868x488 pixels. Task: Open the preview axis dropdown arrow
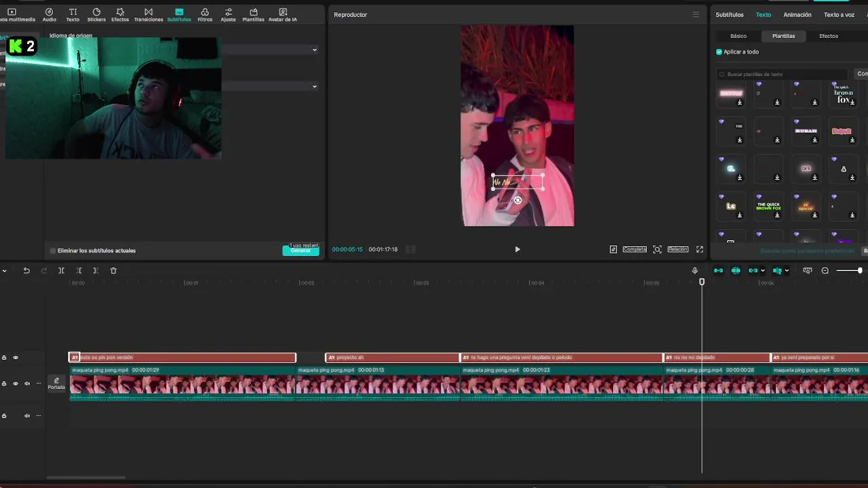(x=787, y=270)
